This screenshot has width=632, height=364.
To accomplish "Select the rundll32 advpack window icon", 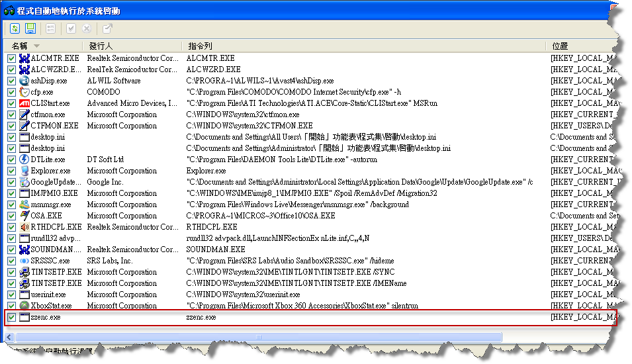I will pyautogui.click(x=24, y=239).
